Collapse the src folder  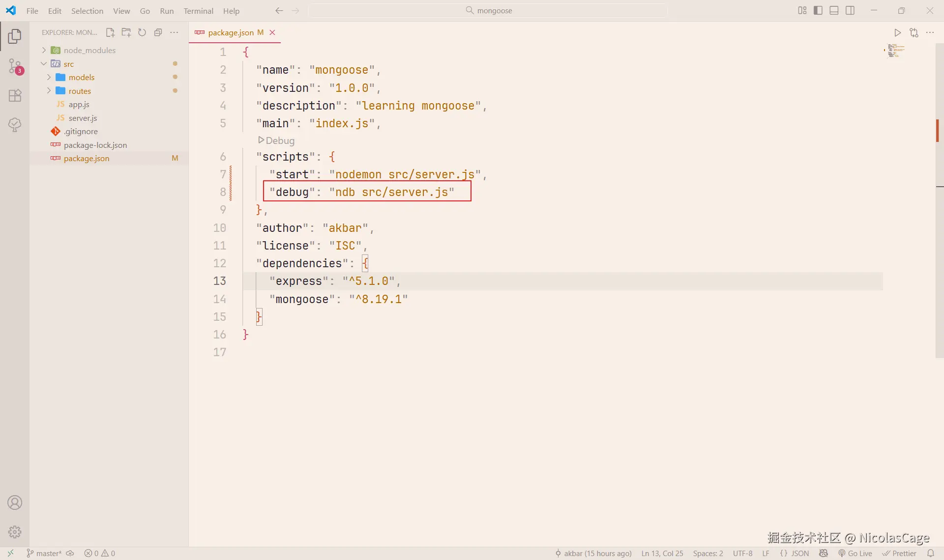click(x=68, y=64)
